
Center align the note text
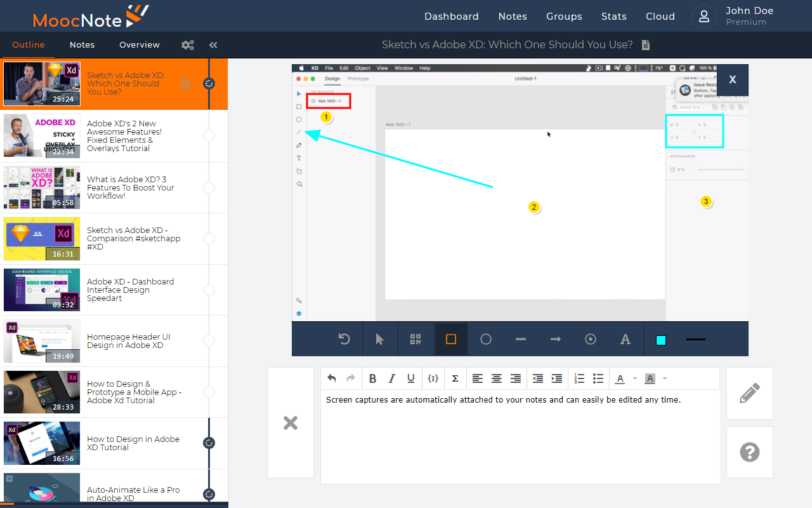point(497,378)
